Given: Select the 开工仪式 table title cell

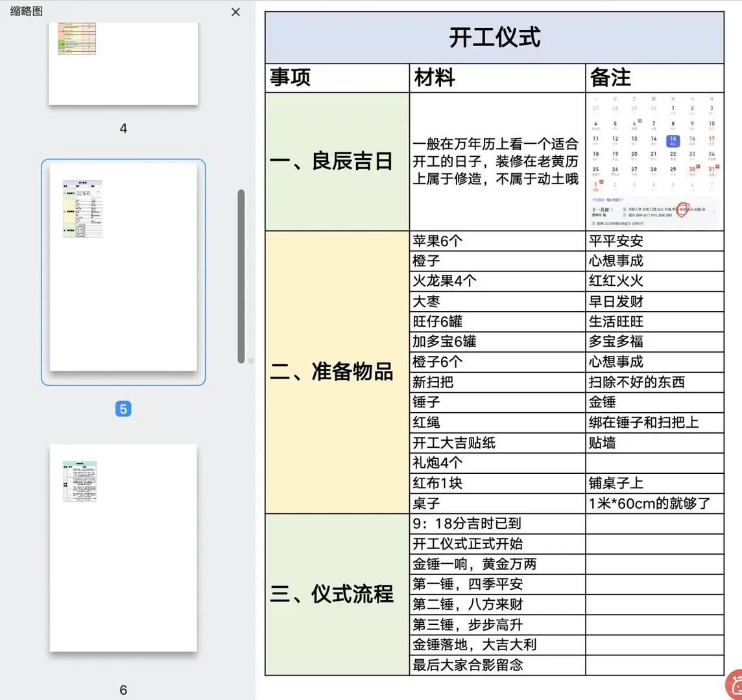Looking at the screenshot, I should 494,37.
